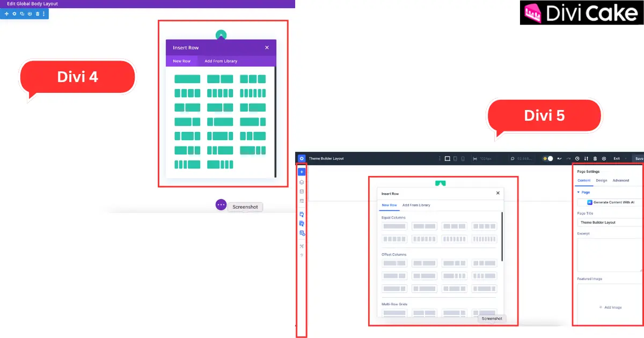Screen dimensions: 644x338
Task: Click the Divi 5 blue add module plus button in sidebar
Action: (x=302, y=172)
